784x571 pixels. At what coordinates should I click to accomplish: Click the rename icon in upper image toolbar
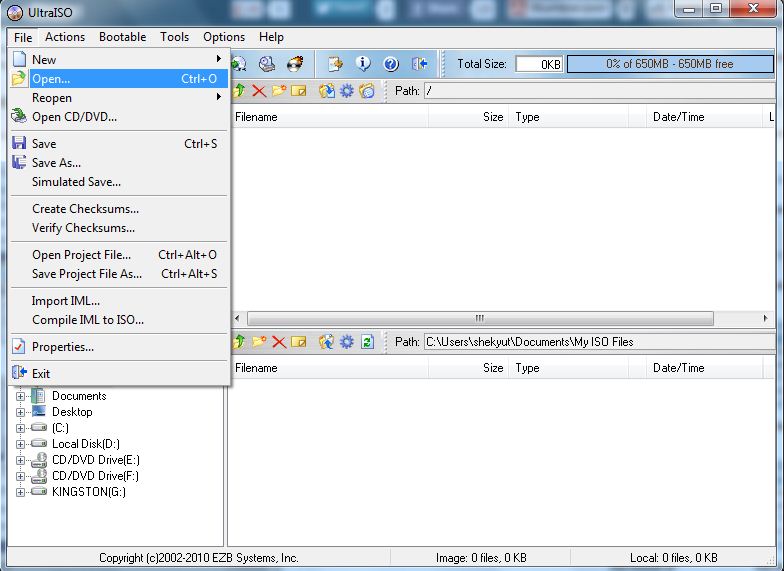tap(298, 90)
